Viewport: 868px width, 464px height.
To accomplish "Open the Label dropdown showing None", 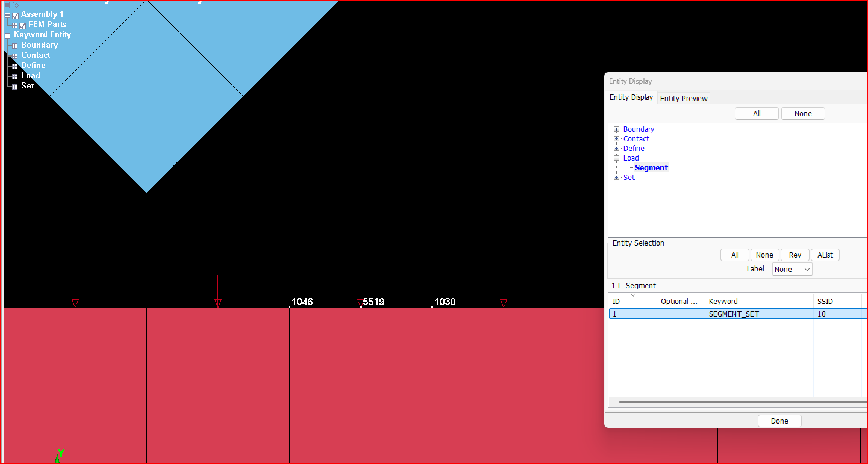I will click(792, 269).
